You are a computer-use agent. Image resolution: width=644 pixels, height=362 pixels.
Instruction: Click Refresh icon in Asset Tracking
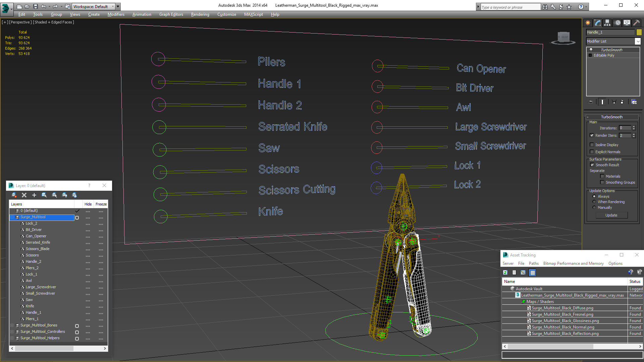tap(505, 273)
